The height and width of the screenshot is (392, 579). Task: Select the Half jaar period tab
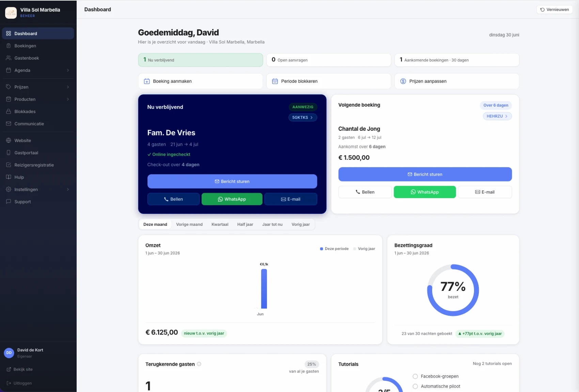[x=245, y=224]
